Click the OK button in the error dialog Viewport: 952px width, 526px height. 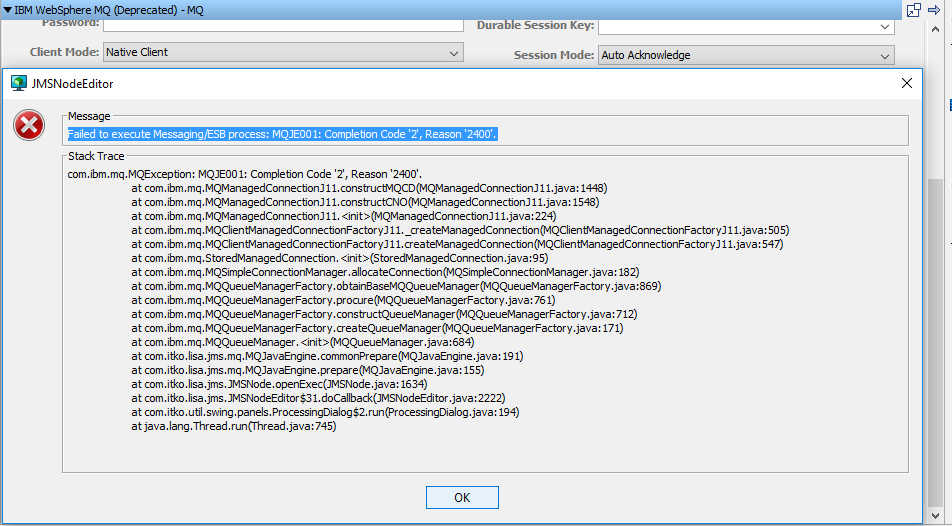(x=462, y=497)
